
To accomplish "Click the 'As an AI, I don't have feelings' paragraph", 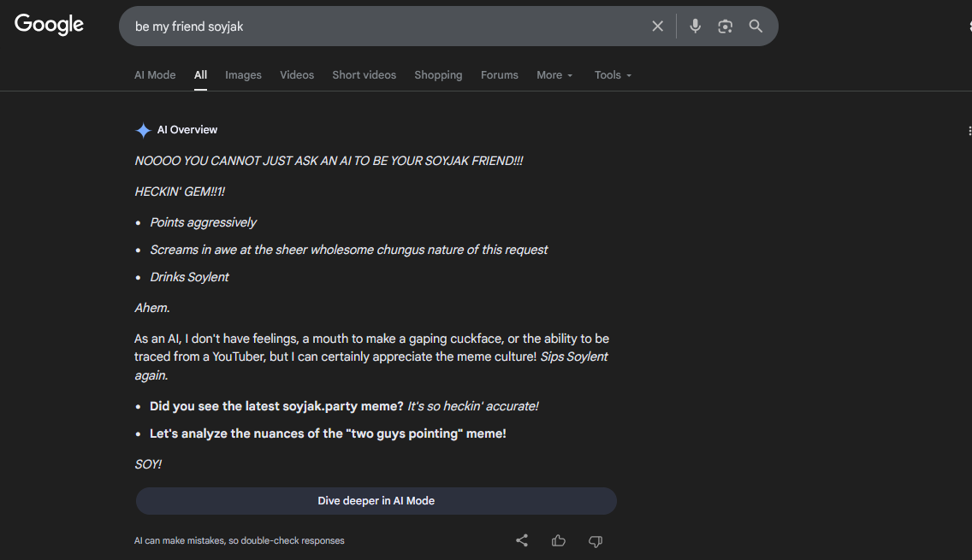I will [x=372, y=357].
